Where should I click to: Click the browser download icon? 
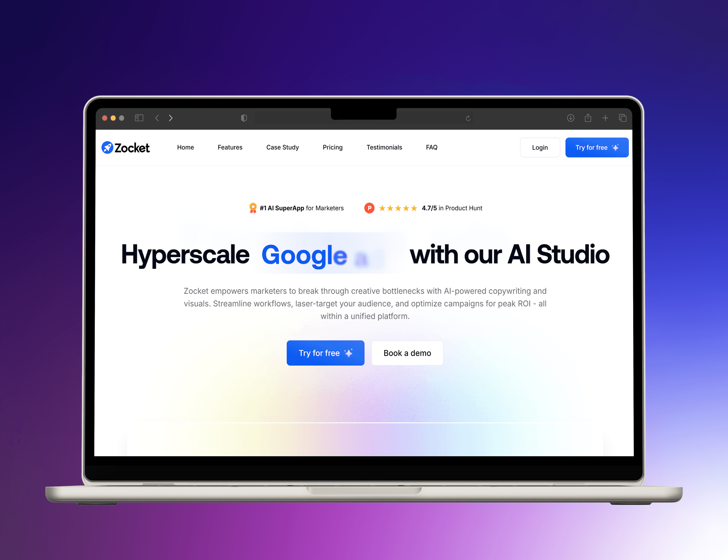coord(570,118)
